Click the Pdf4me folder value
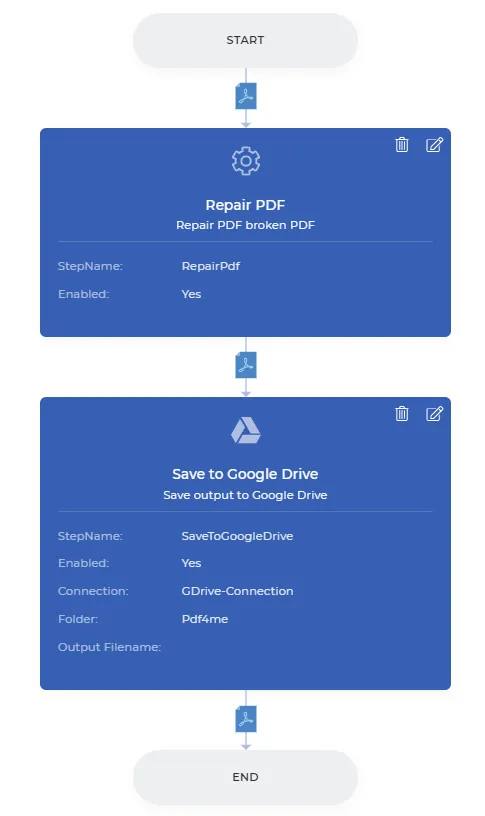This screenshot has height=816, width=485. (205, 619)
